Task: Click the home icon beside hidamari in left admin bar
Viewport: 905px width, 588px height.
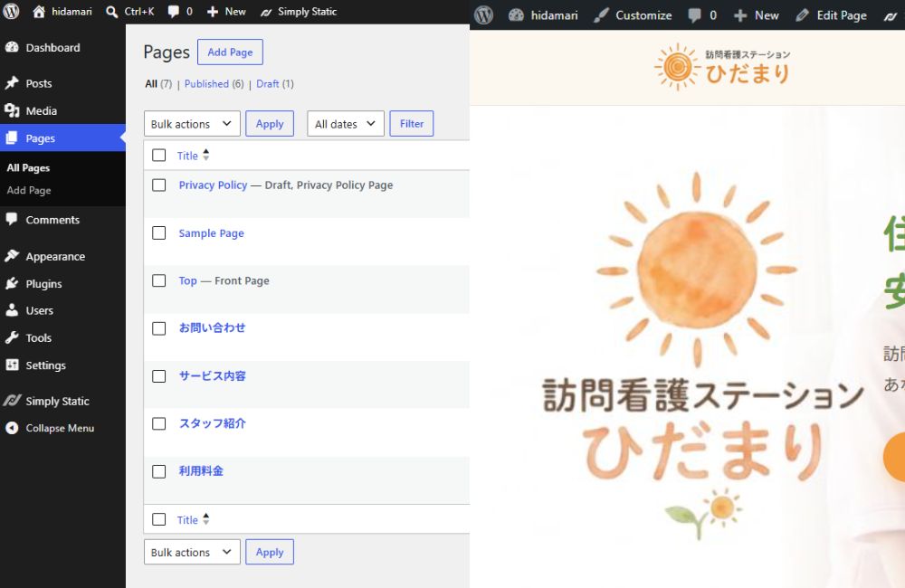Action: point(39,12)
